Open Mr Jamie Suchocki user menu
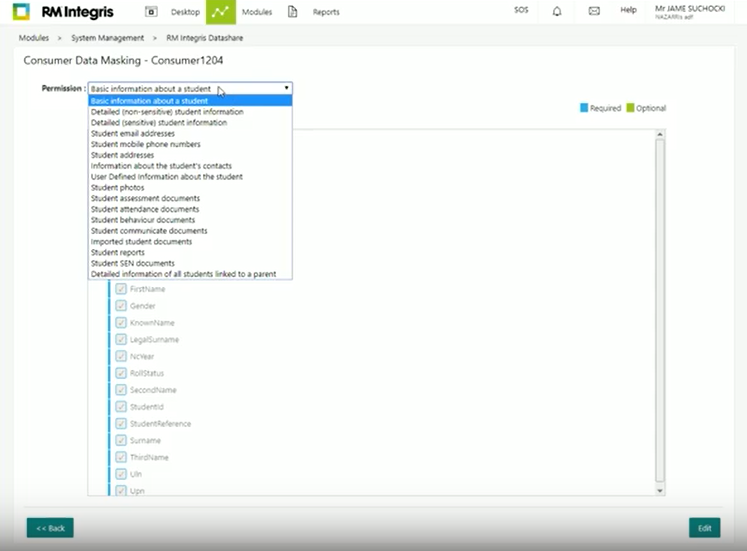 [x=690, y=12]
